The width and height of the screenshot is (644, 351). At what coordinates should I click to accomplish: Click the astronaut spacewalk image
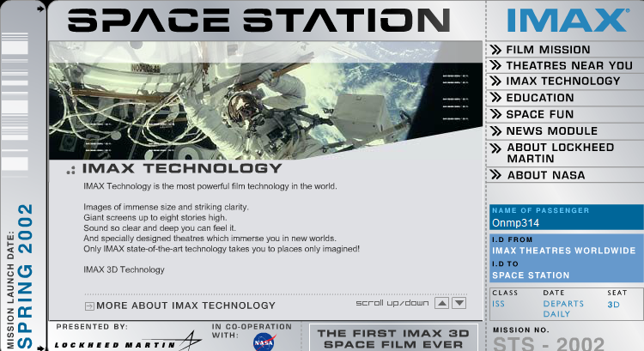coord(265,100)
